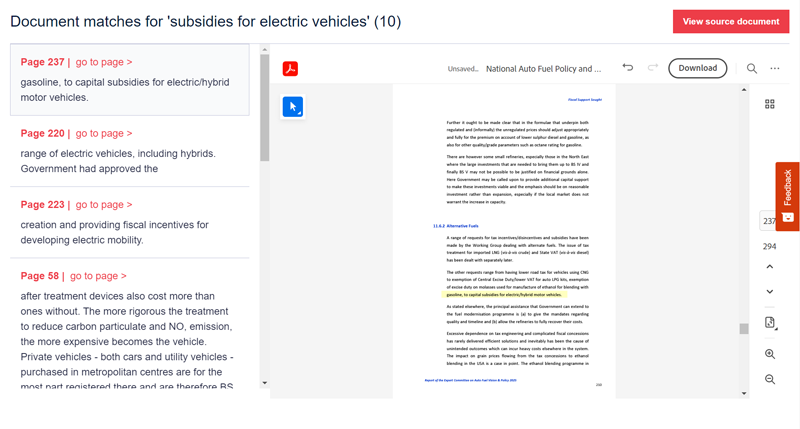Zoom in on the PDF document
This screenshot has height=429, width=800.
tap(770, 354)
